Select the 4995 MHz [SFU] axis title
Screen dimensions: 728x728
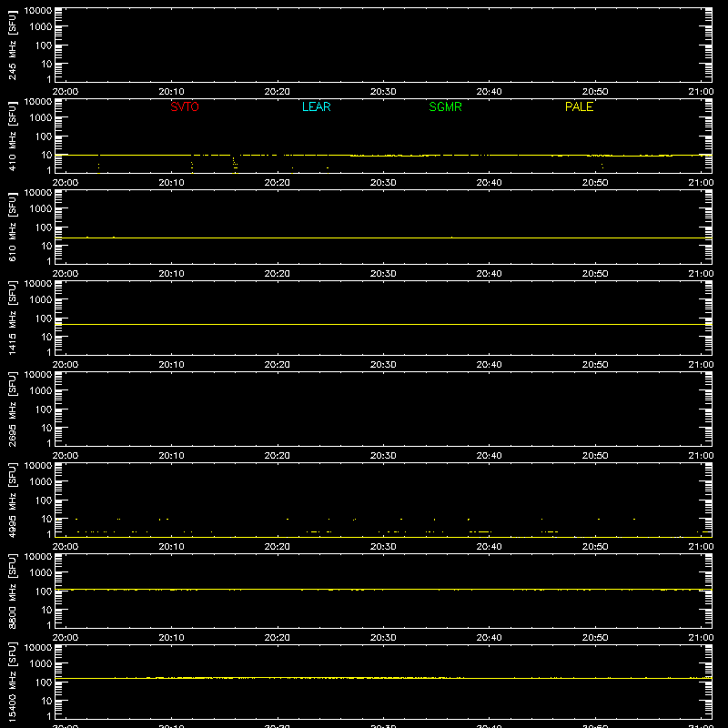click(x=12, y=500)
